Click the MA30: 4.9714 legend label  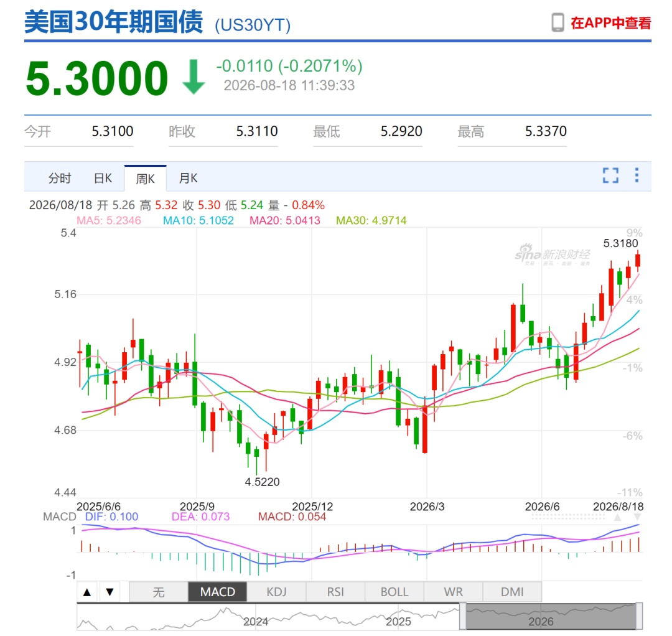[x=371, y=220]
